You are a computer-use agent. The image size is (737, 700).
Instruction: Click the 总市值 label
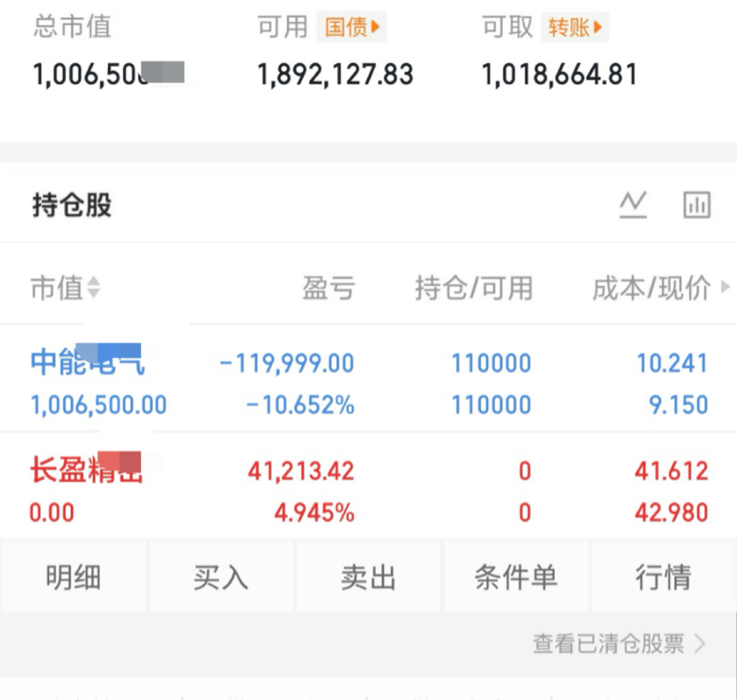point(73,26)
